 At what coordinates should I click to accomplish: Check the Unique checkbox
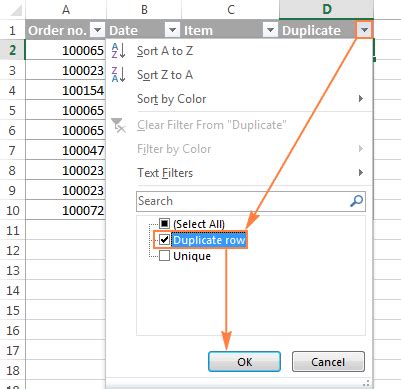(x=164, y=256)
